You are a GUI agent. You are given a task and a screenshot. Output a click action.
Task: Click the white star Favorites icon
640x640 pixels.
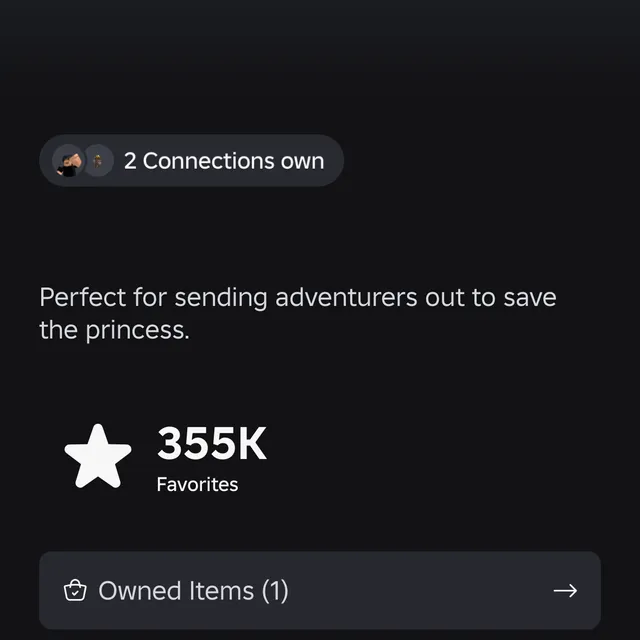click(x=98, y=456)
